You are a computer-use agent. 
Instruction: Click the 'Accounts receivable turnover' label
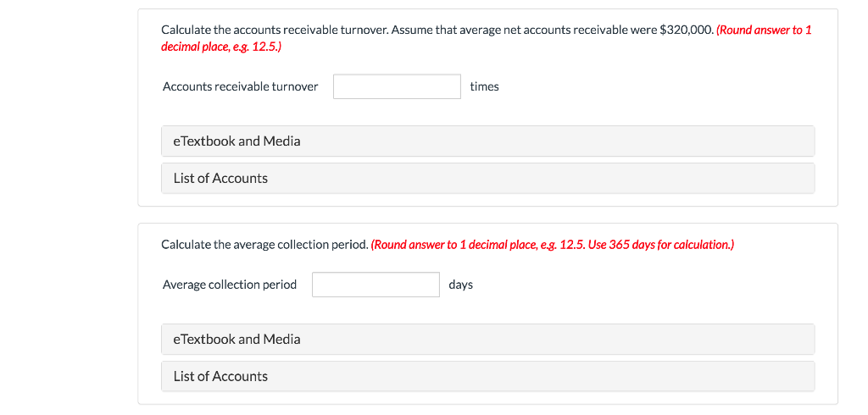pos(240,86)
